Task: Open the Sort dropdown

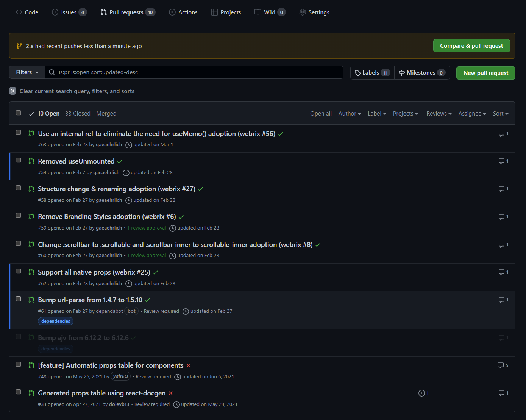Action: [500, 113]
